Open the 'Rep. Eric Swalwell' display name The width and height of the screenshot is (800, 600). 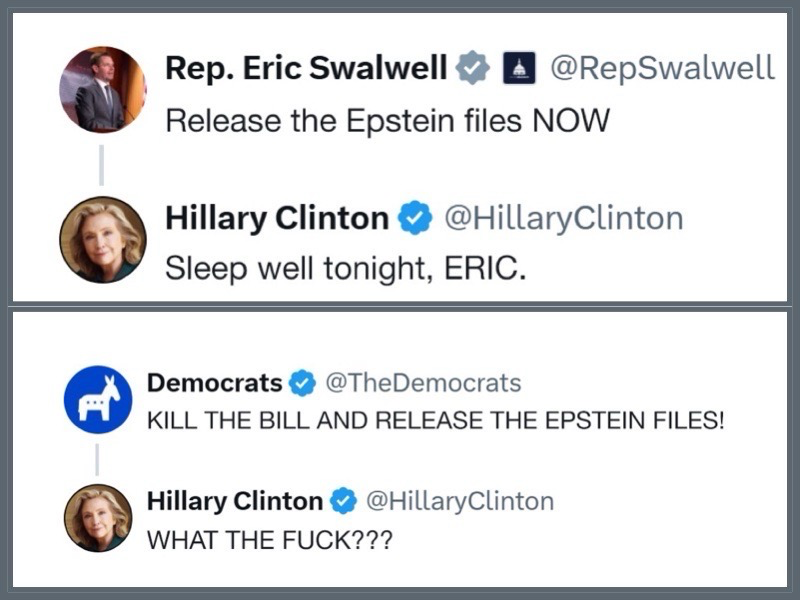click(306, 68)
